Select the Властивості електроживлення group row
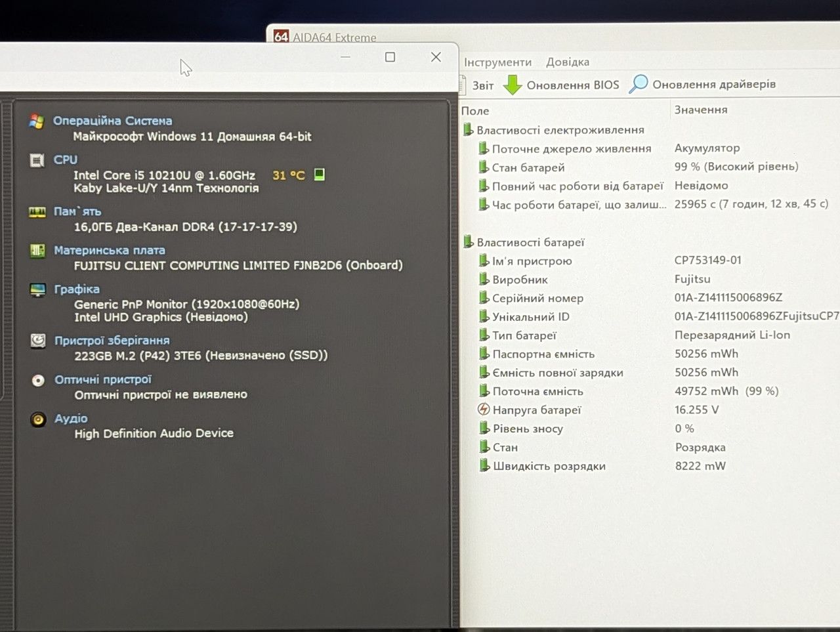Image resolution: width=840 pixels, height=632 pixels. point(553,130)
